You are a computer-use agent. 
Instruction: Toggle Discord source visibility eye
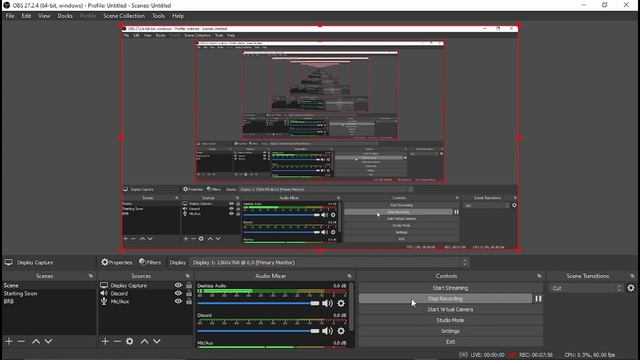178,293
